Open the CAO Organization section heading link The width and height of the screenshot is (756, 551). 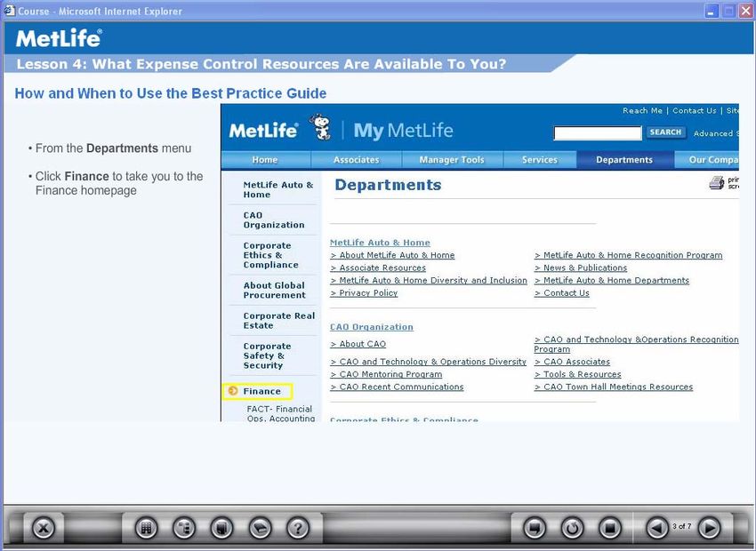point(372,327)
